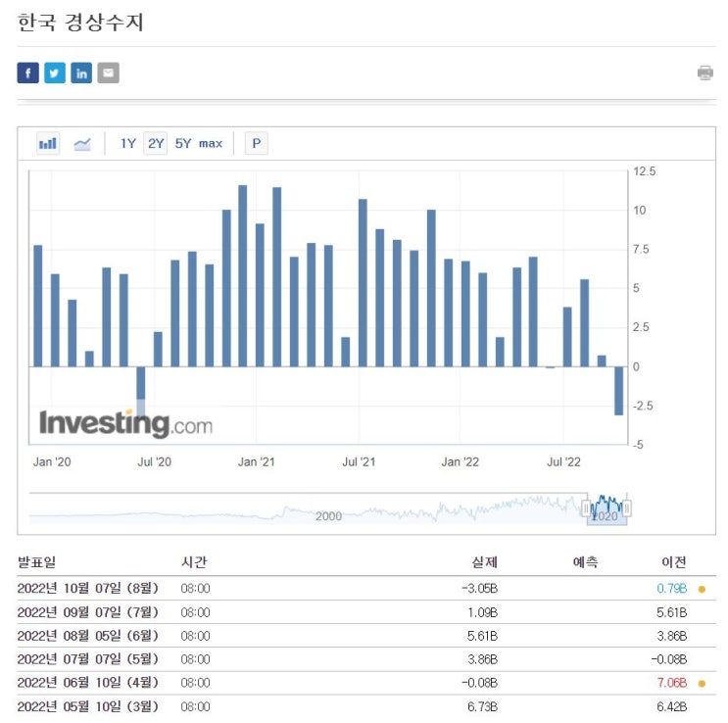This screenshot has height=723, width=728.
Task: Set chart range to 2Y
Action: (x=156, y=143)
